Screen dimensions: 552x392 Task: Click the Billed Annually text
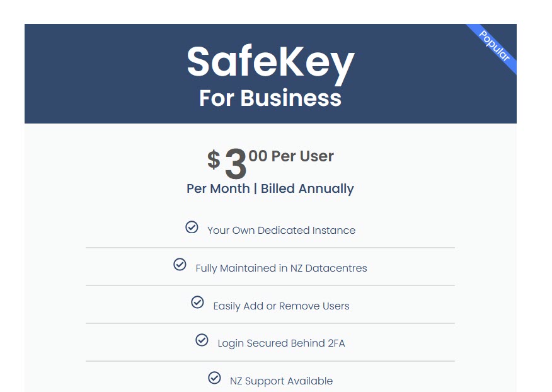pyautogui.click(x=308, y=188)
